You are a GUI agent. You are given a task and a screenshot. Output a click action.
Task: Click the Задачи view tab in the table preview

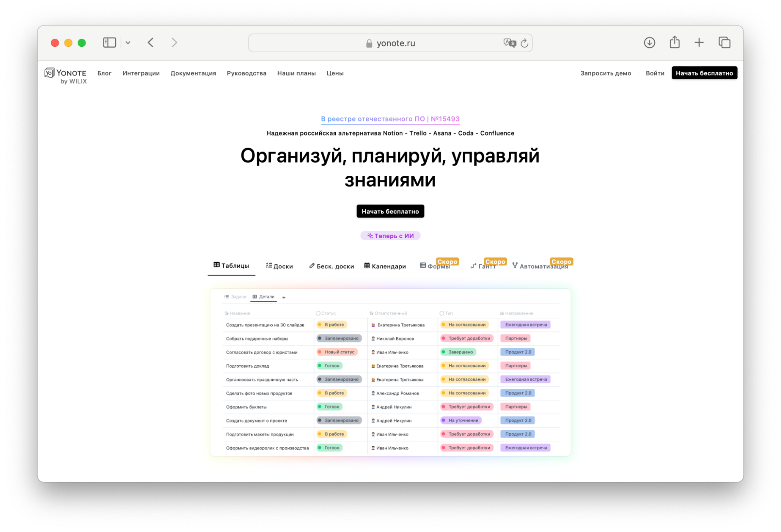click(235, 297)
